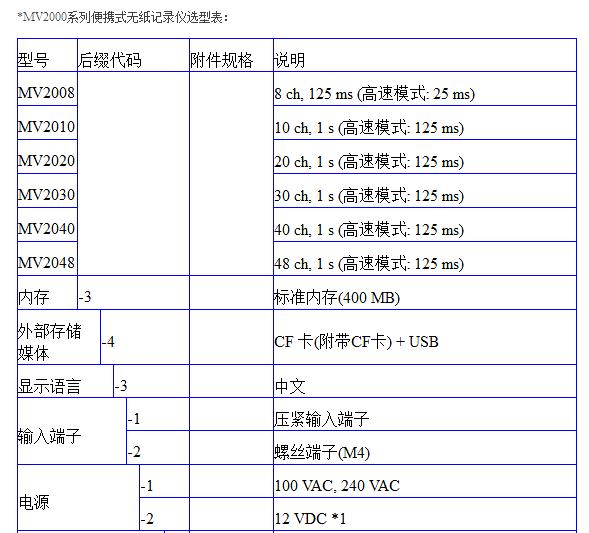The width and height of the screenshot is (589, 533).
Task: Click the MV2008 model cell
Action: coord(47,89)
